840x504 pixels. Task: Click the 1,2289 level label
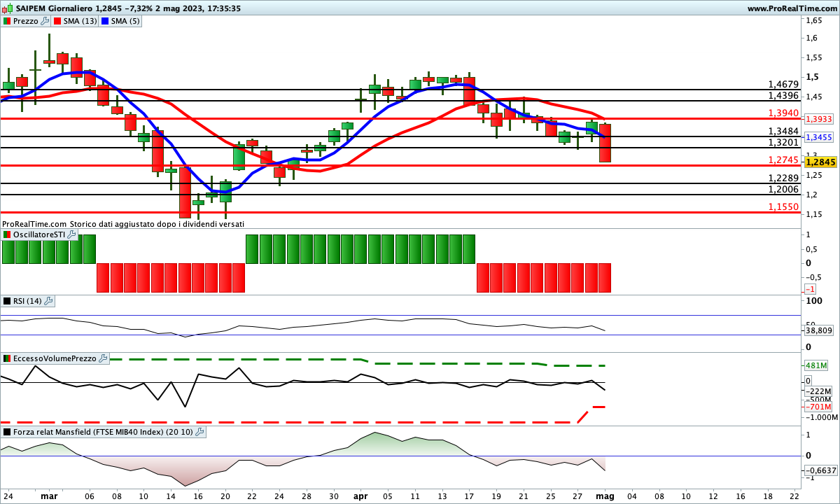783,178
